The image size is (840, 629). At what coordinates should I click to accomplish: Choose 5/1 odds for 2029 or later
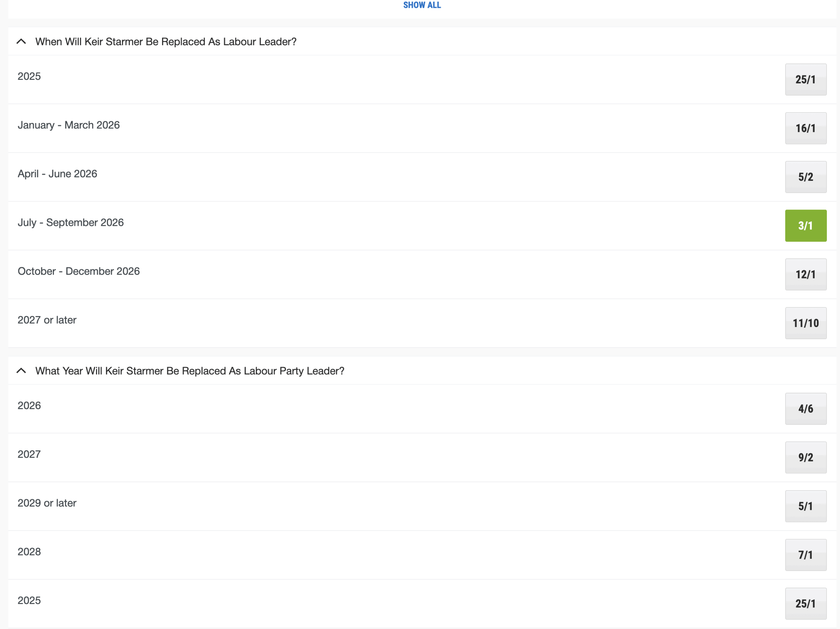click(x=806, y=506)
